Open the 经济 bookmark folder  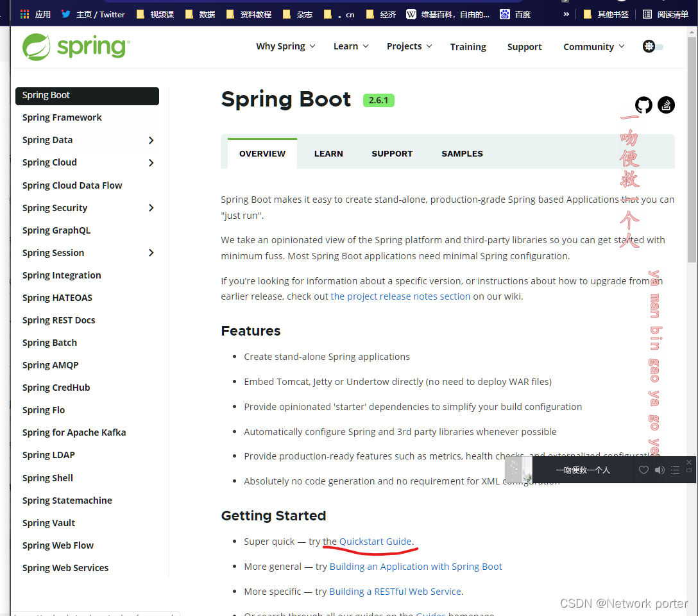381,14
